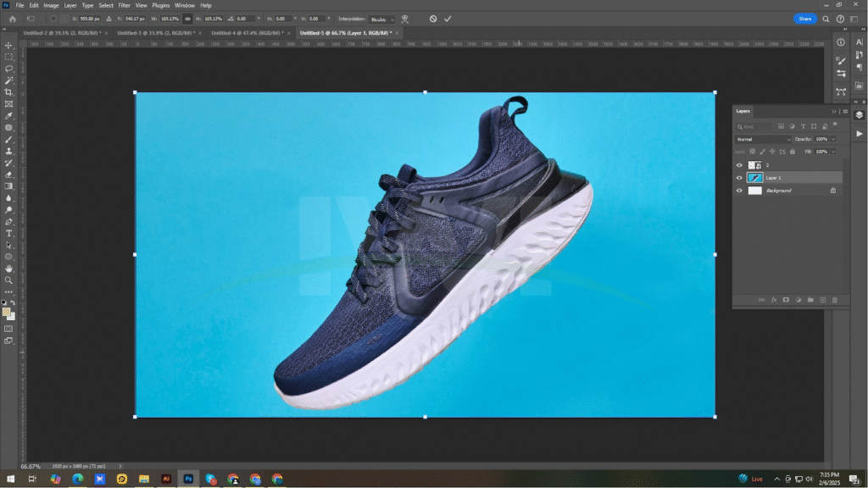868x488 pixels.
Task: Select the Layer 1 thumbnail
Action: click(x=755, y=178)
